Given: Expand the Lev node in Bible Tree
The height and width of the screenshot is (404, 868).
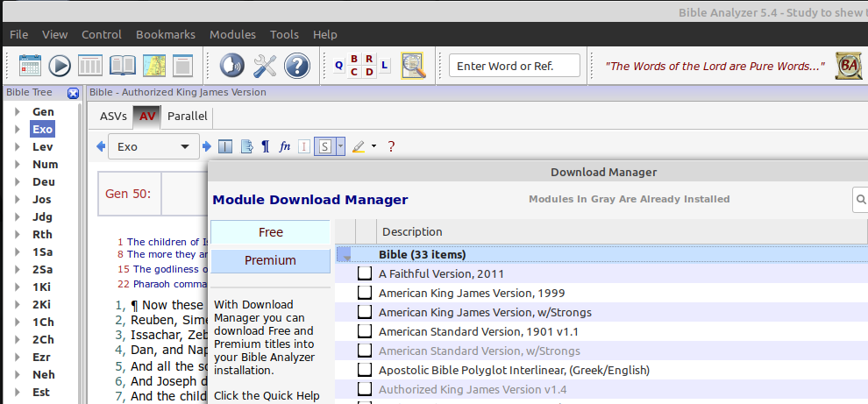Looking at the screenshot, I should click(18, 146).
